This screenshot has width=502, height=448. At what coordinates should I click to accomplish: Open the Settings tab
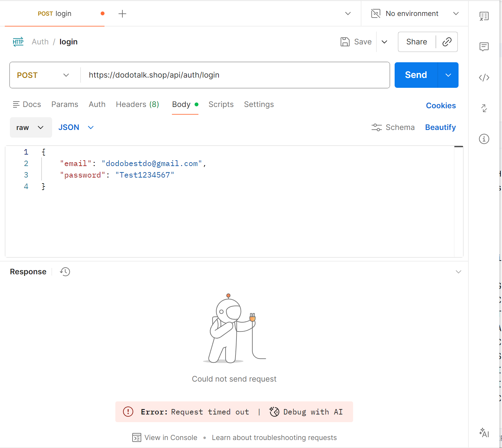259,104
